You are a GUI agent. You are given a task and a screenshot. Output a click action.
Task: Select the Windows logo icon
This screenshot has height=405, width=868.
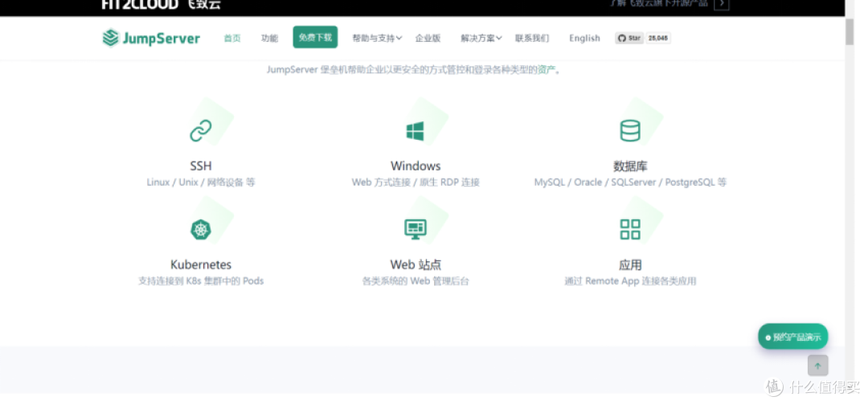tap(416, 131)
